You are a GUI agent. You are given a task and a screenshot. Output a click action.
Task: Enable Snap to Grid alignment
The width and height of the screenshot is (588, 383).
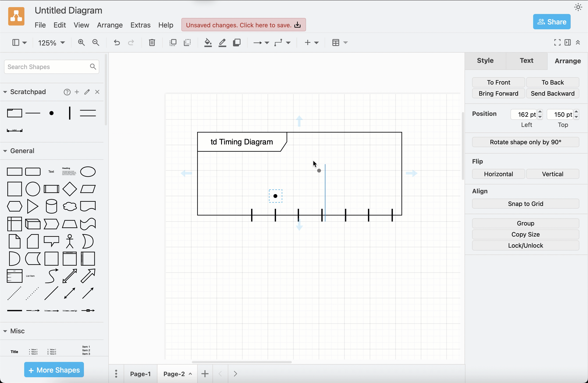525,203
